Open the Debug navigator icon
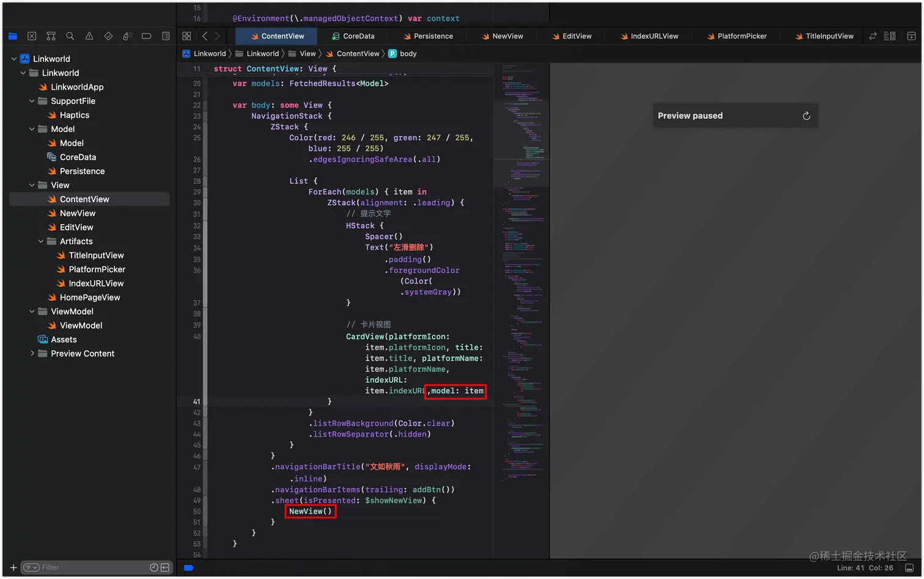924x579 pixels. click(x=127, y=37)
